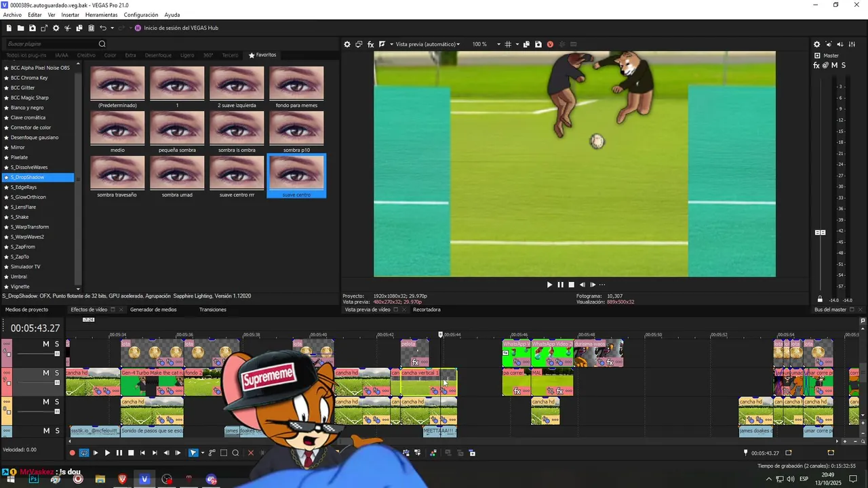Pause the preview in the video preview window
The image size is (868, 488).
tap(560, 285)
